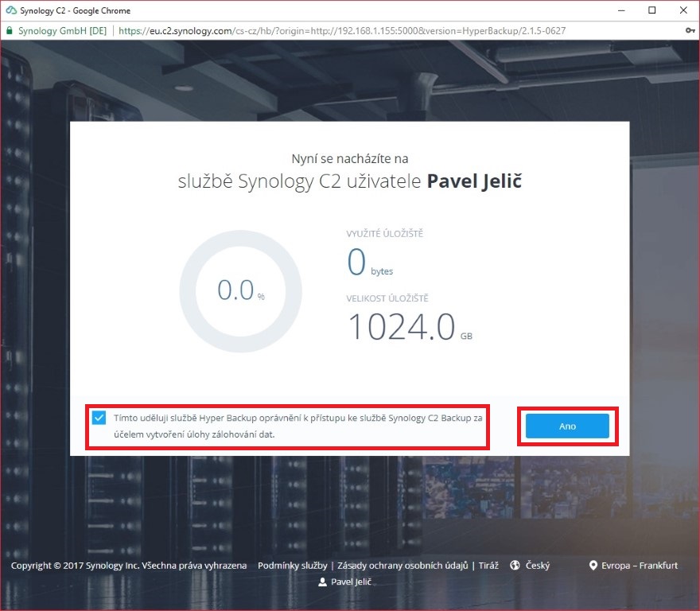Image resolution: width=700 pixels, height=611 pixels.
Task: Click the user icon beside Pavel Jelič
Action: click(x=322, y=582)
